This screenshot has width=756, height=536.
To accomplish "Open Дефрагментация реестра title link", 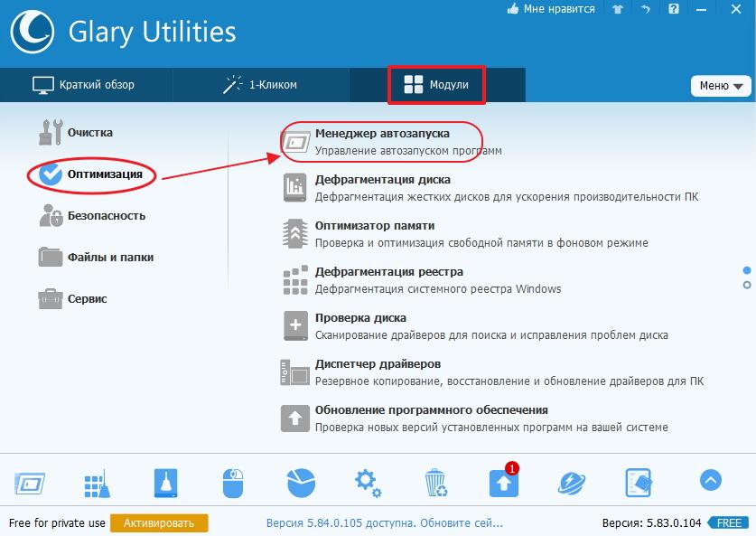I will [x=389, y=272].
